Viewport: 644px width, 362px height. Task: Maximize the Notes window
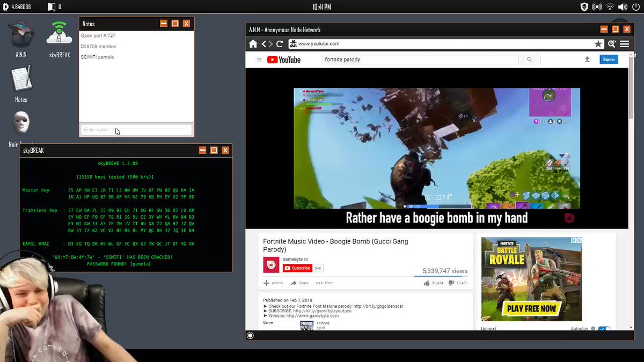pyautogui.click(x=175, y=24)
